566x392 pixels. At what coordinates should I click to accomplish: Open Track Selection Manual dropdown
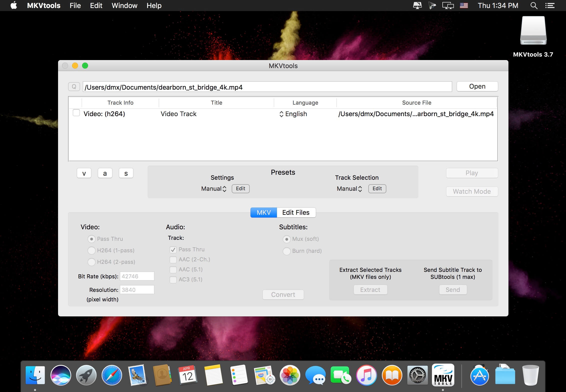click(349, 189)
